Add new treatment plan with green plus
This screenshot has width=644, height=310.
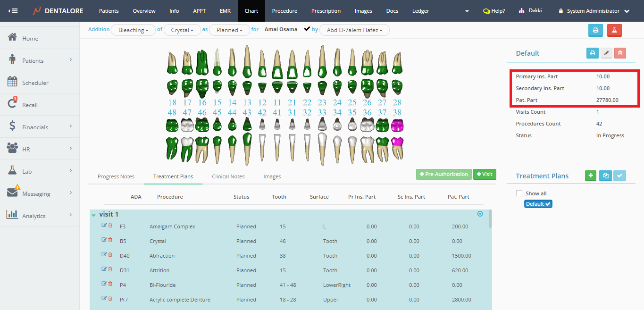pyautogui.click(x=590, y=176)
